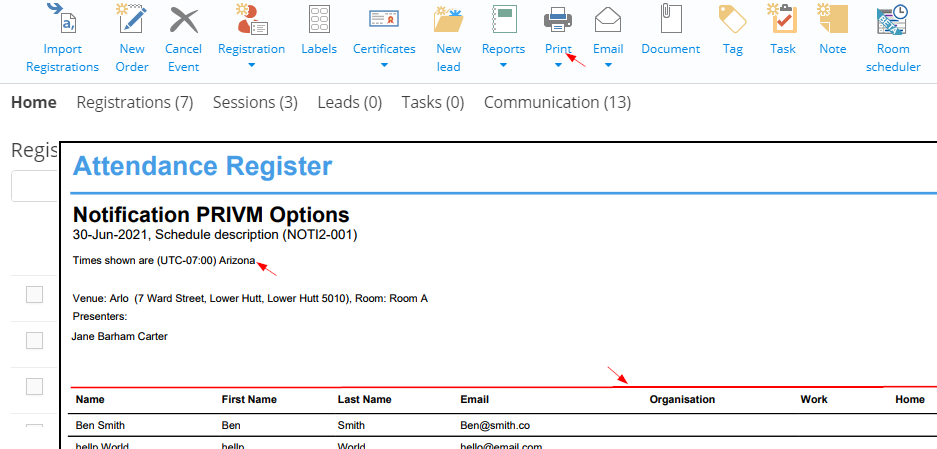Click the Cancel Event label
Screen dimensions: 937x449
tap(183, 58)
